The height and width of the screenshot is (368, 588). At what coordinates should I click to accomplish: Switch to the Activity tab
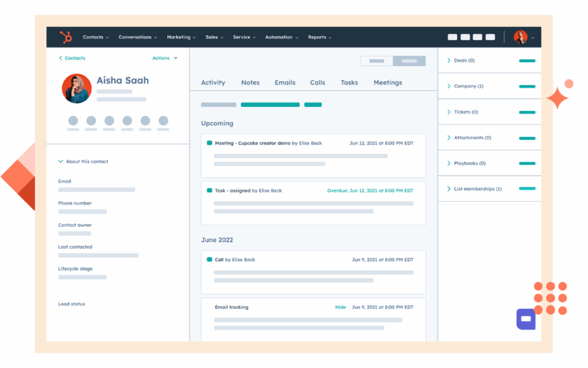point(213,83)
